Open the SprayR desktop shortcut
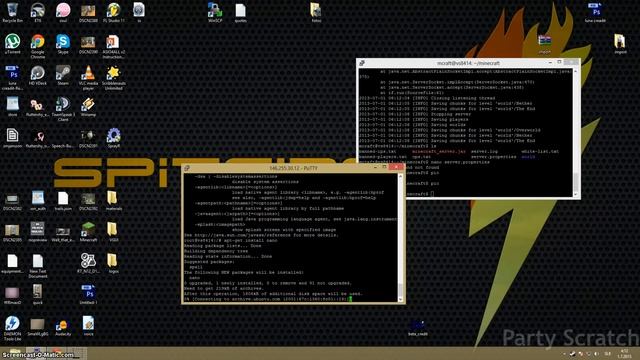Screen dimensions: 640x360 click(x=113, y=138)
